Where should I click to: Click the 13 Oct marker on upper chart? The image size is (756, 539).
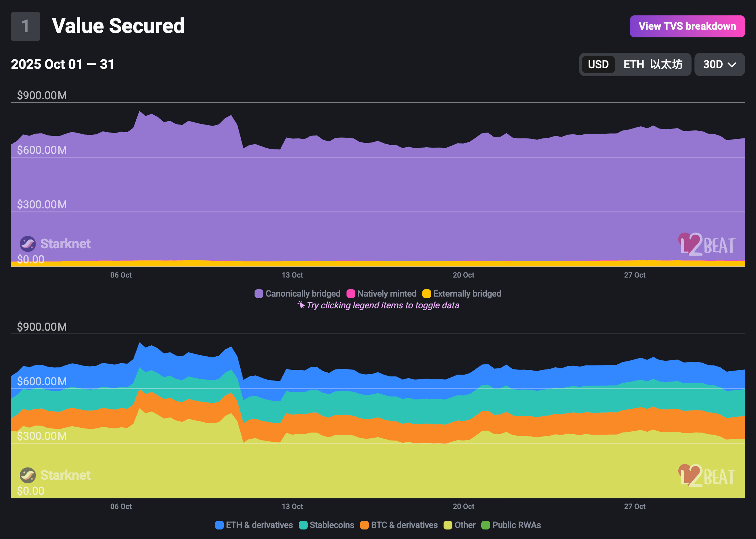point(292,275)
